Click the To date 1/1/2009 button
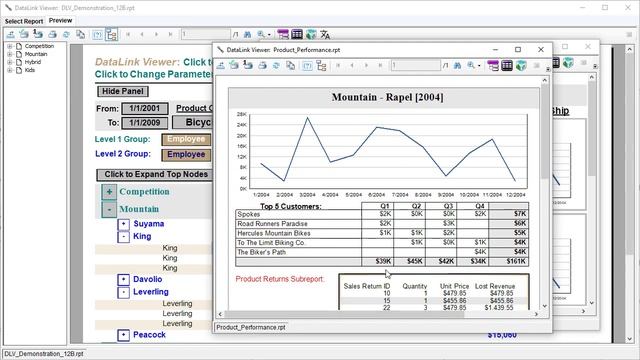The height and width of the screenshot is (360, 640). [144, 123]
